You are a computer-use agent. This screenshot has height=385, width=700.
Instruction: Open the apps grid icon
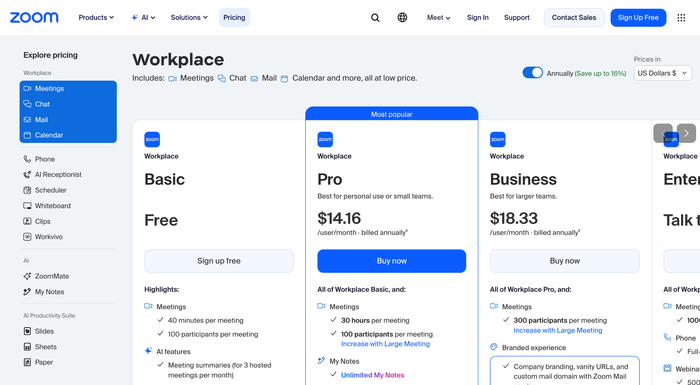click(x=681, y=17)
